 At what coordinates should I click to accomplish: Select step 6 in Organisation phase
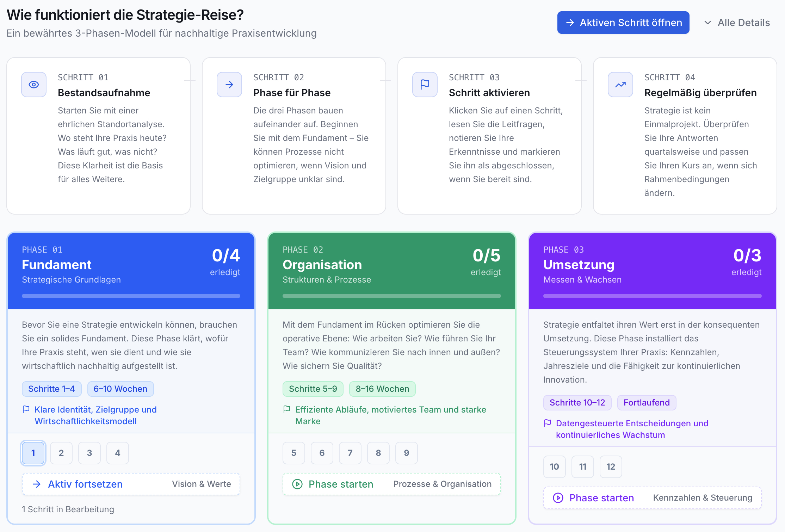point(322,453)
